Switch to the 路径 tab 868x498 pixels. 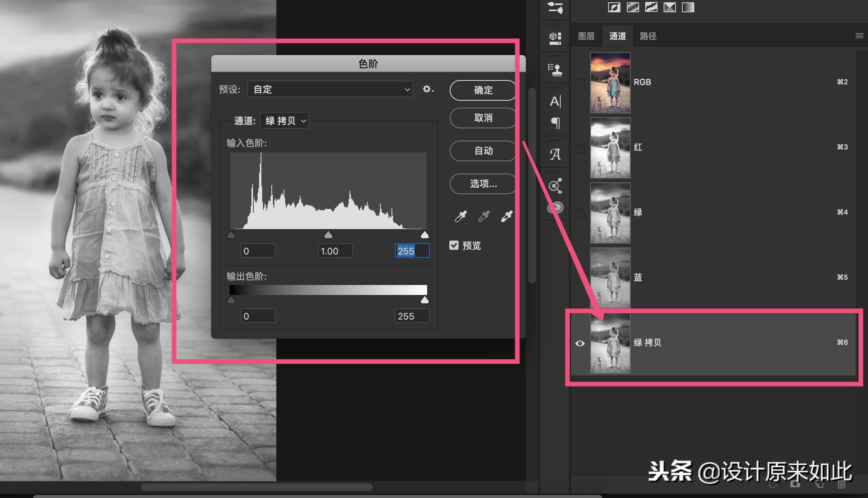coord(648,36)
